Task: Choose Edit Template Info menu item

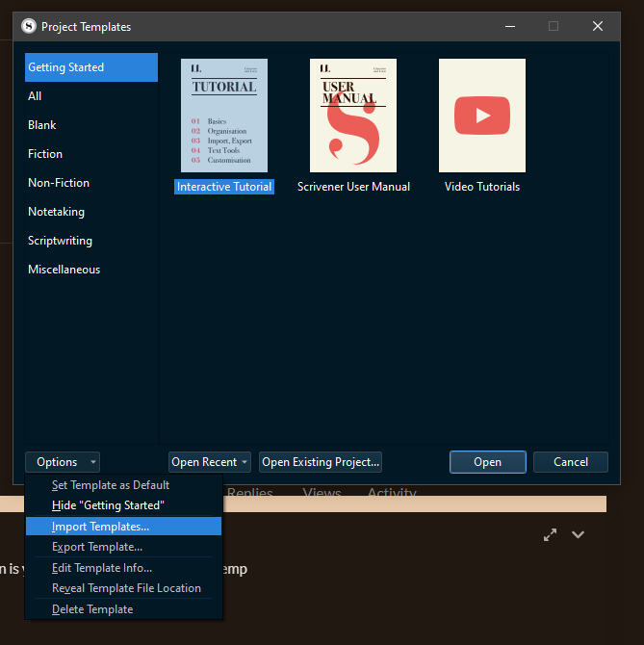Action: coord(123,568)
